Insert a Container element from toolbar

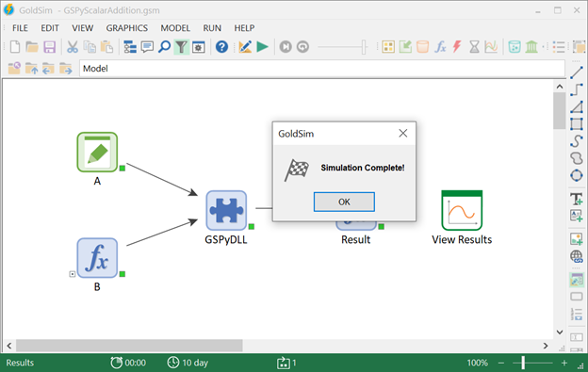click(388, 47)
